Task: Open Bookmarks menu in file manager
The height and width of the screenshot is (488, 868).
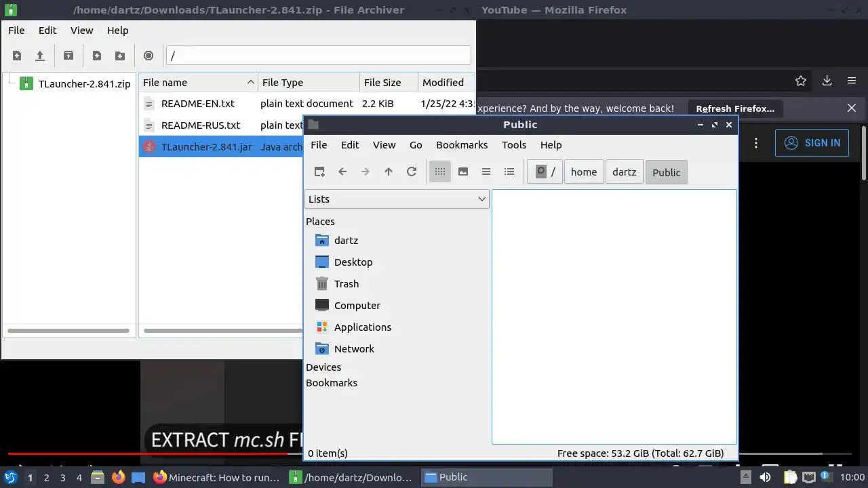Action: (x=462, y=145)
